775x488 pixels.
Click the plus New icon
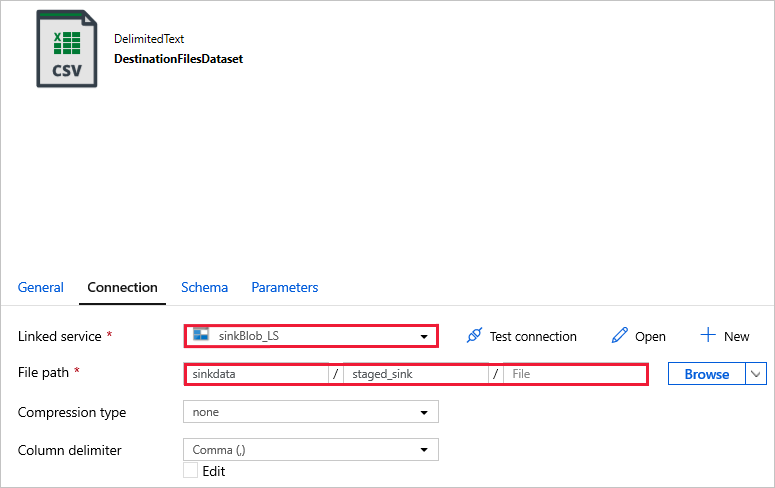click(x=708, y=335)
